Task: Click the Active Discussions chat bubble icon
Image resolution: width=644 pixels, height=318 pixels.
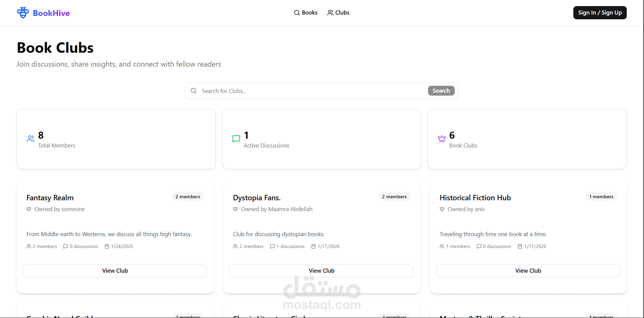Action: pyautogui.click(x=236, y=139)
